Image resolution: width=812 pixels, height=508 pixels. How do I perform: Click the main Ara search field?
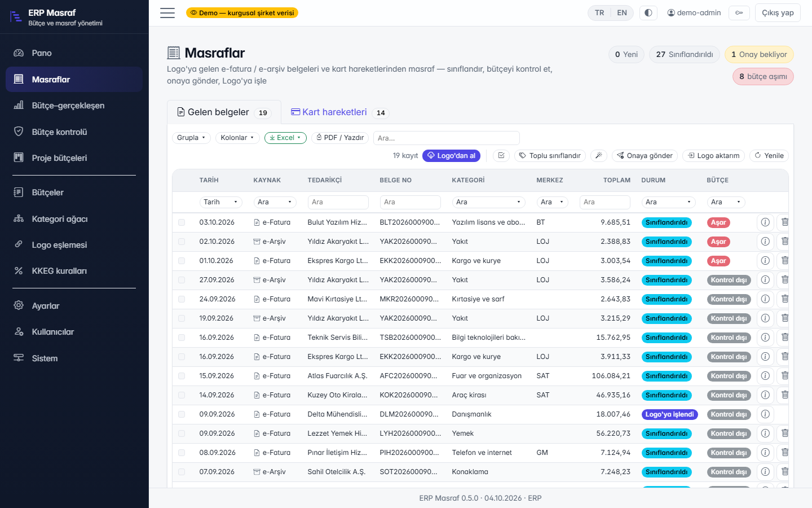coord(446,138)
